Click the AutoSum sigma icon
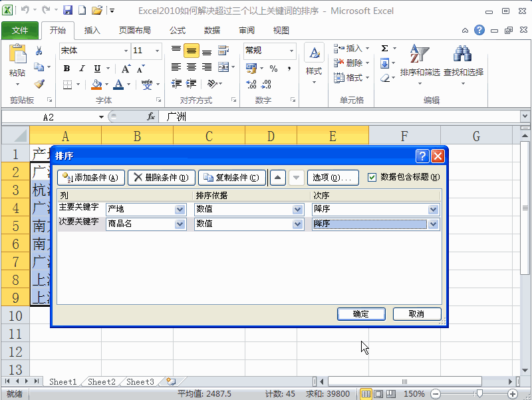532x400 pixels. coord(384,48)
